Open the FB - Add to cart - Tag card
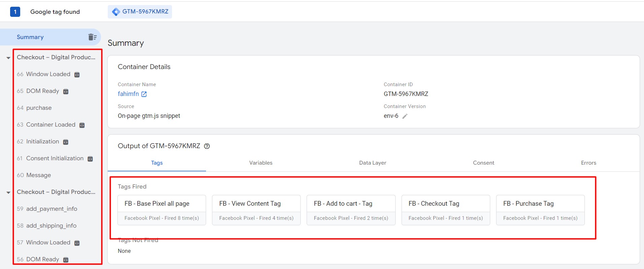Screen dimensions: 644x269 (x=351, y=210)
